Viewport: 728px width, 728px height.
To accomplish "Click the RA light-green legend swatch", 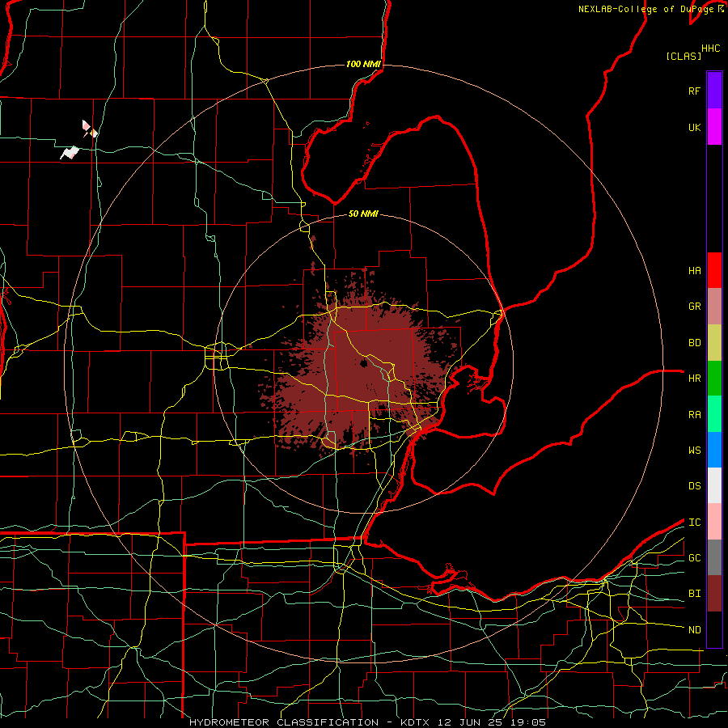I will (714, 414).
